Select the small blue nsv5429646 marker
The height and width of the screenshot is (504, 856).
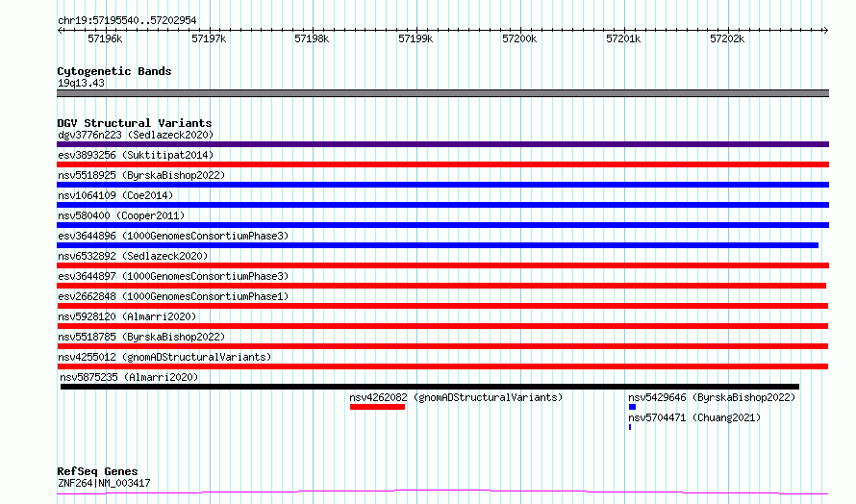click(632, 407)
